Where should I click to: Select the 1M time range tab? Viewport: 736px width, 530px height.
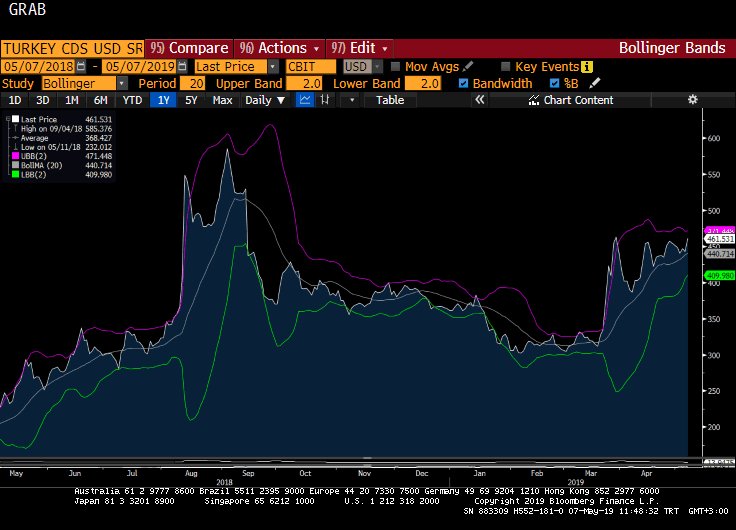[x=71, y=100]
